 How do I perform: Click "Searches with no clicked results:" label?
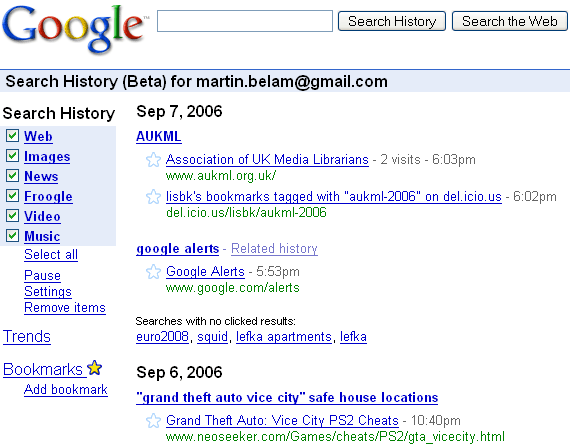click(216, 321)
